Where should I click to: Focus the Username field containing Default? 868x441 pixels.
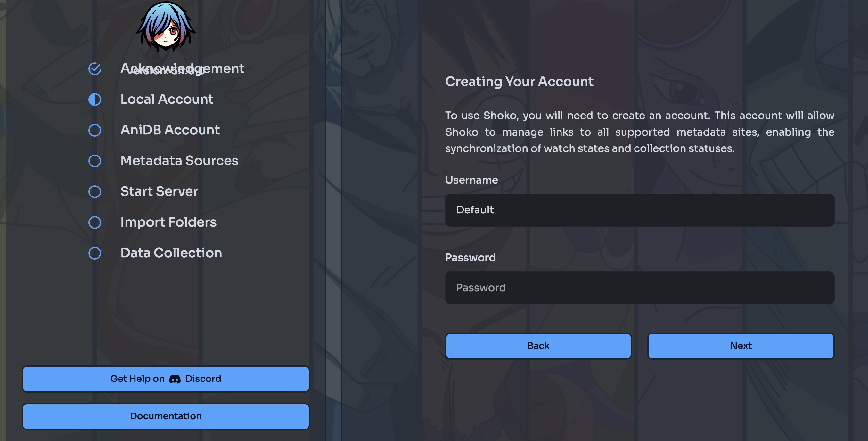click(640, 210)
